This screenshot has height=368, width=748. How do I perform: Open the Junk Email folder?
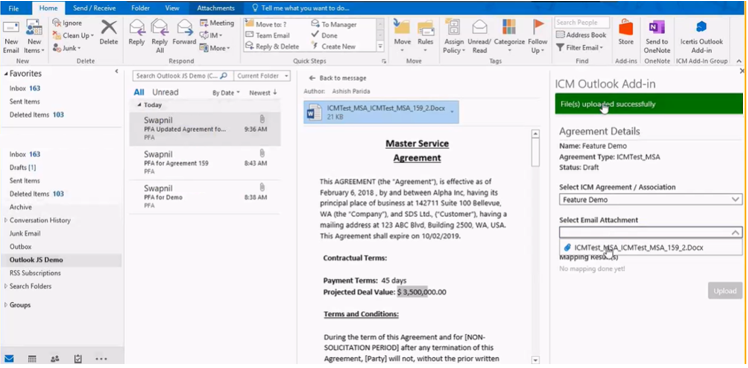25,233
